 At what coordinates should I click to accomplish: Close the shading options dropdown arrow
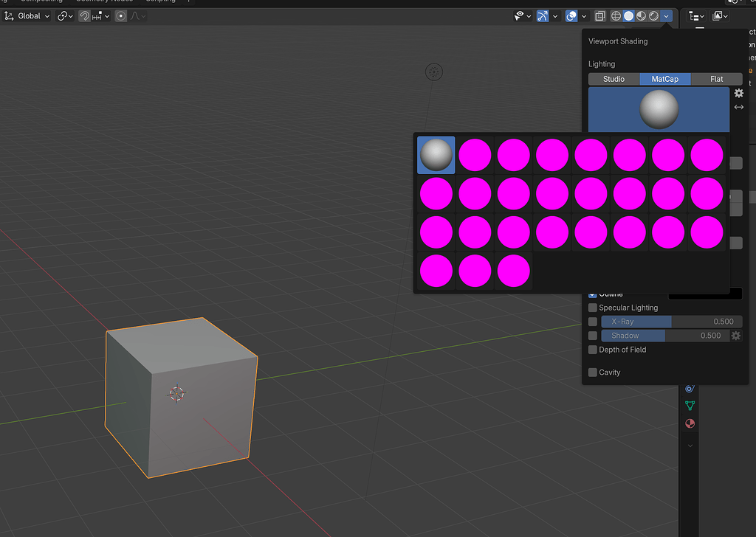click(667, 16)
